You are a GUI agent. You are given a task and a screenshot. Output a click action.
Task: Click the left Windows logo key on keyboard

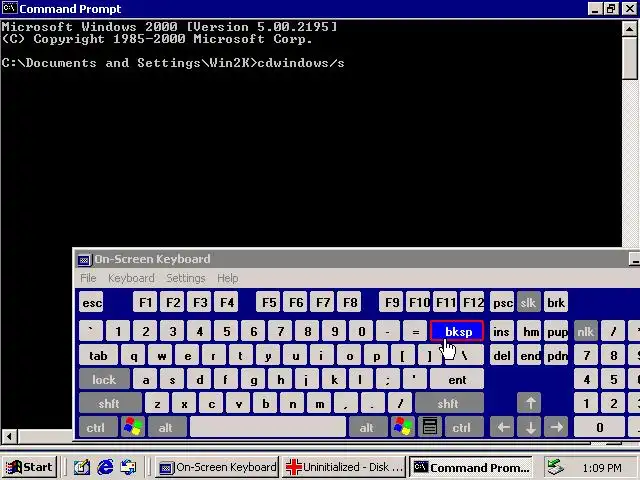coord(133,427)
